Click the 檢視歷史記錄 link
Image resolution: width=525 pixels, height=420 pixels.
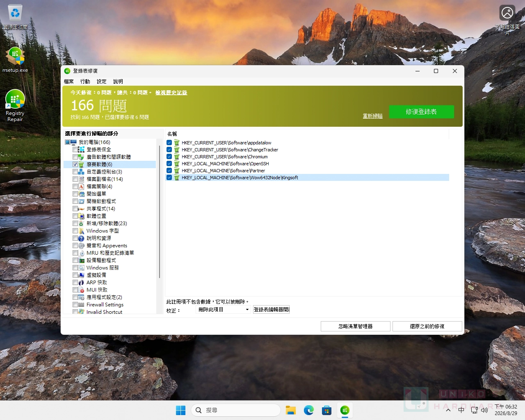click(x=171, y=92)
